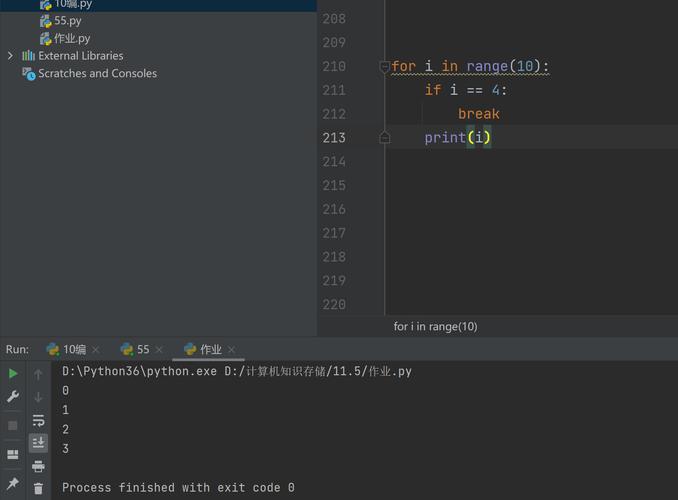Click 'Process finished with exit code 0' text
The height and width of the screenshot is (500, 678).
pos(178,487)
